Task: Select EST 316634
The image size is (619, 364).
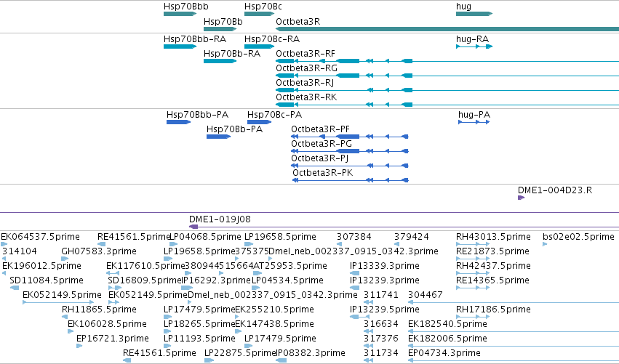Action: click(368, 331)
